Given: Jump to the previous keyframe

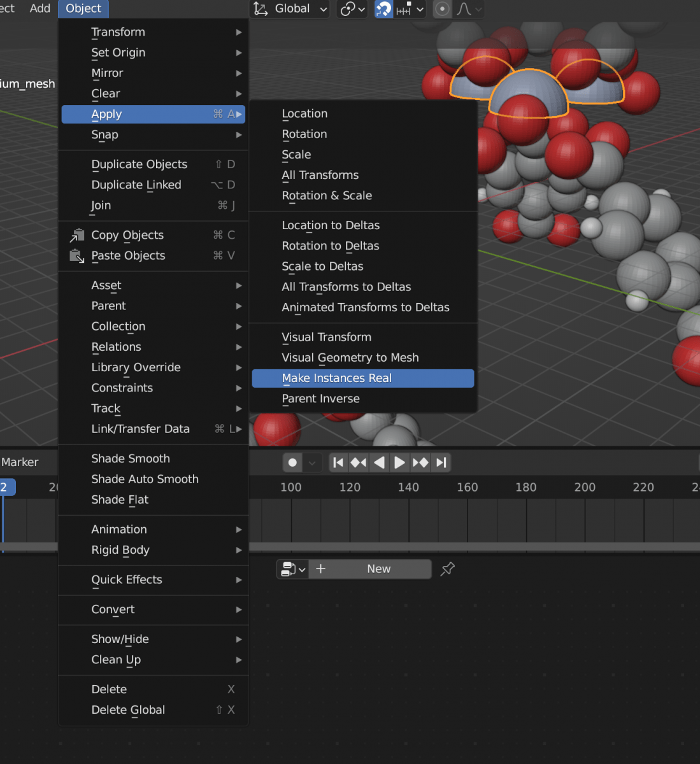Looking at the screenshot, I should point(359,463).
